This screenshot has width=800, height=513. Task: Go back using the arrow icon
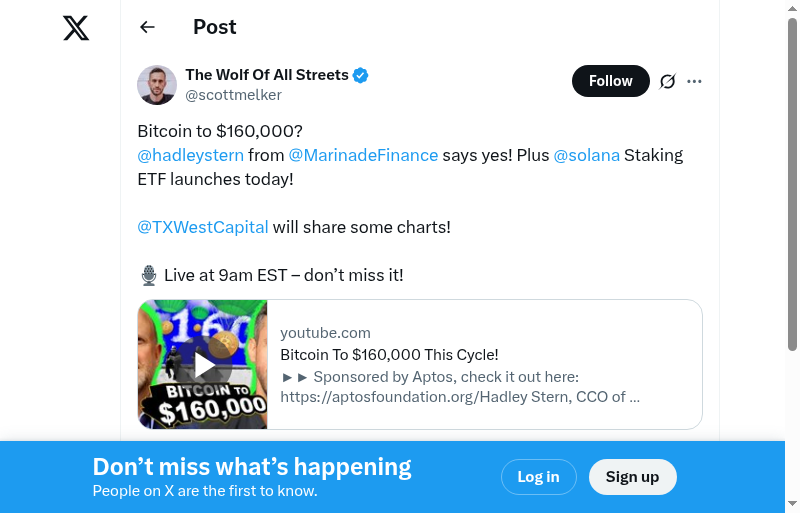coord(148,27)
